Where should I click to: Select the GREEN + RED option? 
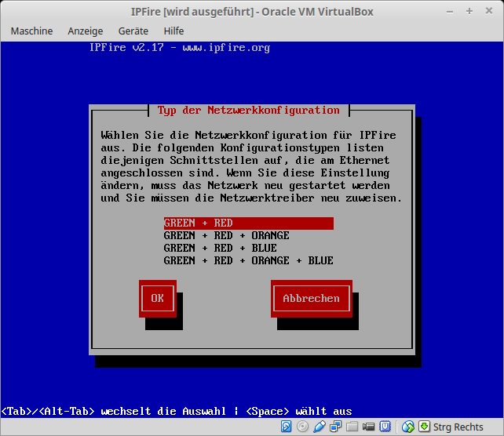248,223
